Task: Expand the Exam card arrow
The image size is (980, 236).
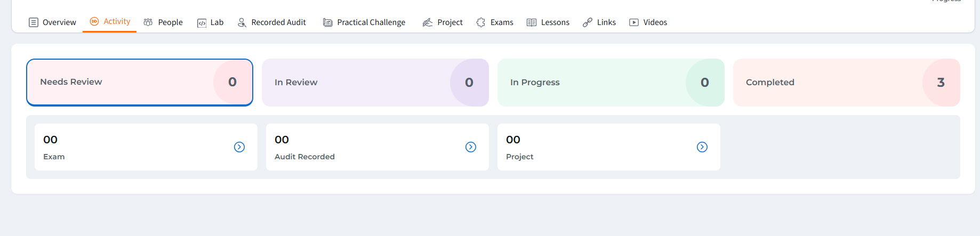Action: [239, 147]
